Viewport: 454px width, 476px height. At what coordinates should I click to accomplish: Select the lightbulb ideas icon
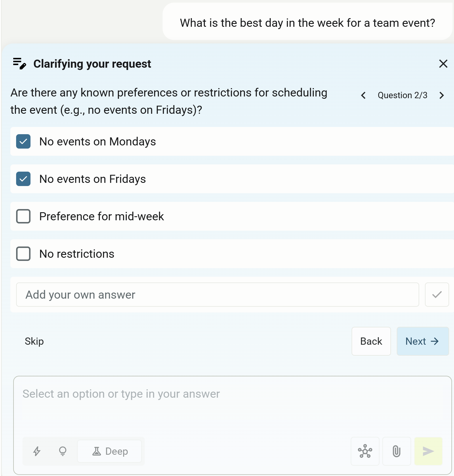pos(62,451)
